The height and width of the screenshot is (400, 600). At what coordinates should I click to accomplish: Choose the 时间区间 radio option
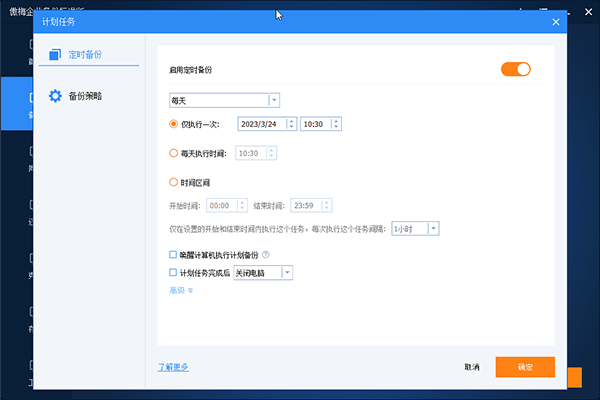tap(174, 182)
